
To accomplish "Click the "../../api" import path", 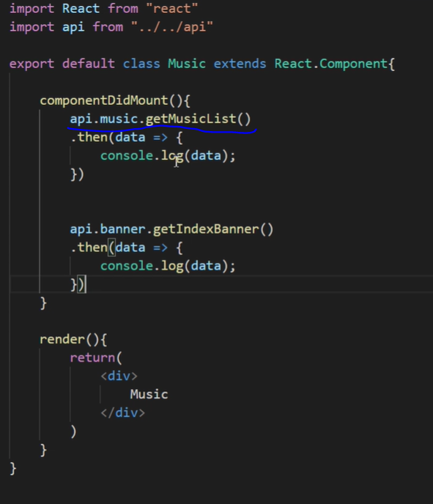I will coord(172,27).
